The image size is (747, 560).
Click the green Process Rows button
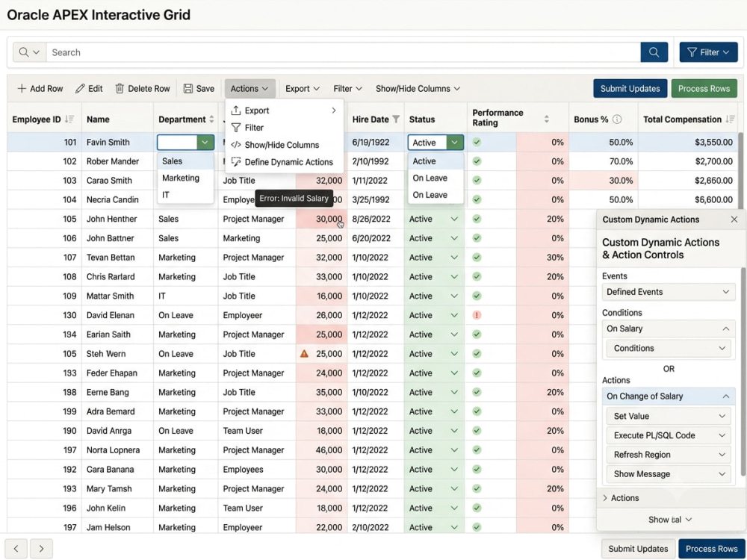click(x=704, y=89)
